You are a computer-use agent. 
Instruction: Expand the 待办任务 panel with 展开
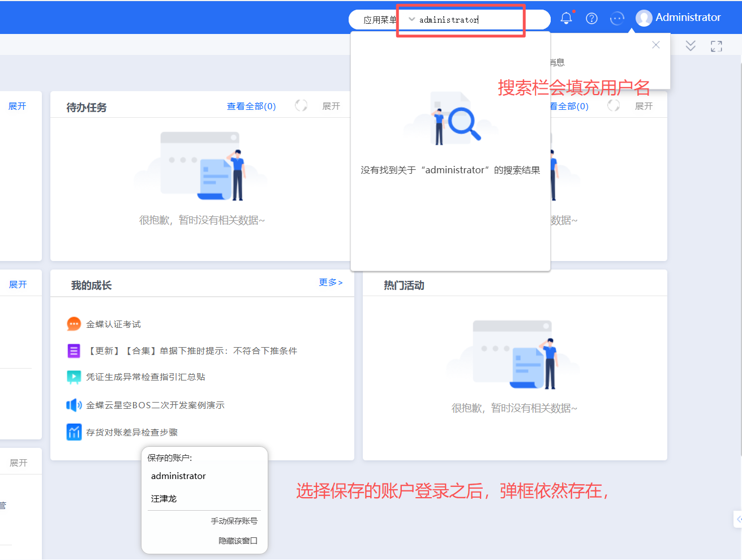point(331,106)
